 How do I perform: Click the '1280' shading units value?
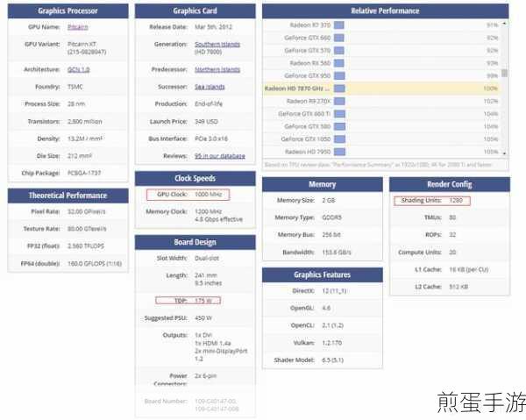pos(456,200)
